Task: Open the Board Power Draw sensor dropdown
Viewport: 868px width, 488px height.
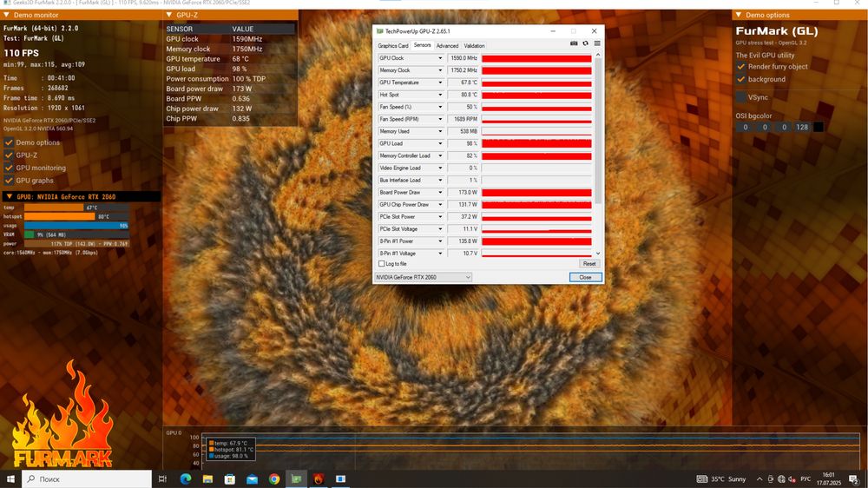Action: [x=440, y=192]
